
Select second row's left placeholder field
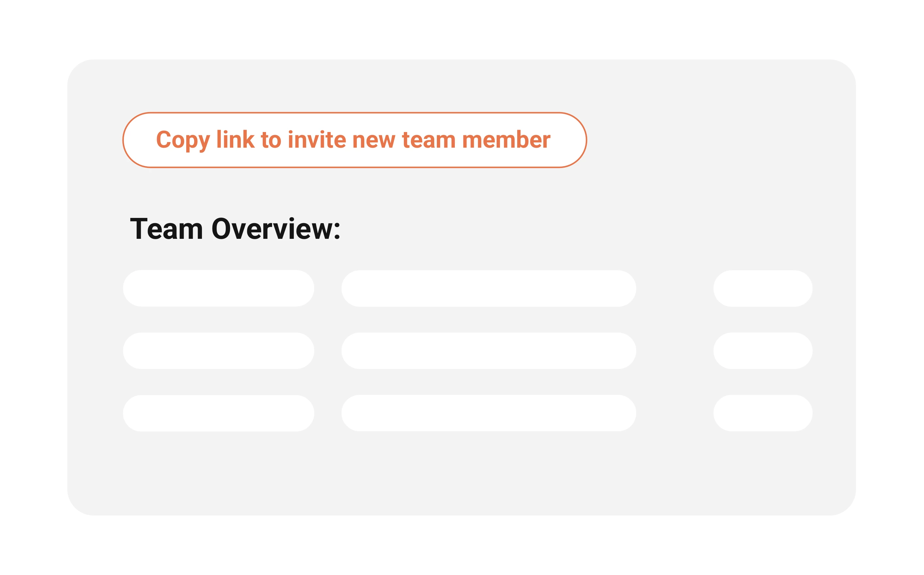(218, 351)
